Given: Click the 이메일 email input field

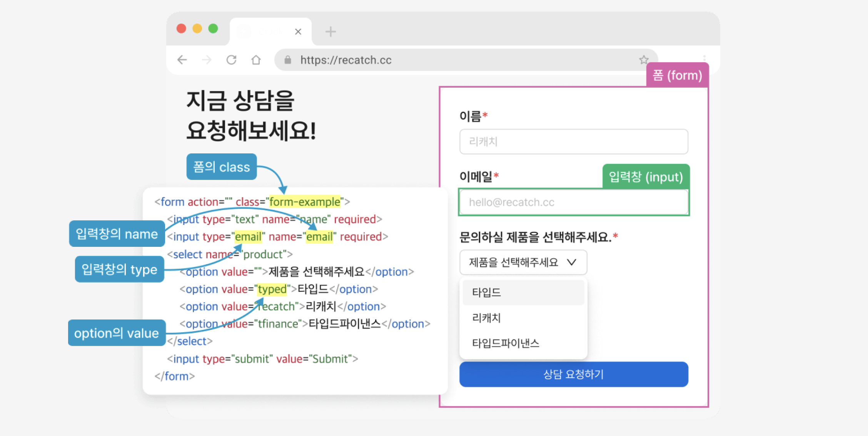Looking at the screenshot, I should point(573,202).
